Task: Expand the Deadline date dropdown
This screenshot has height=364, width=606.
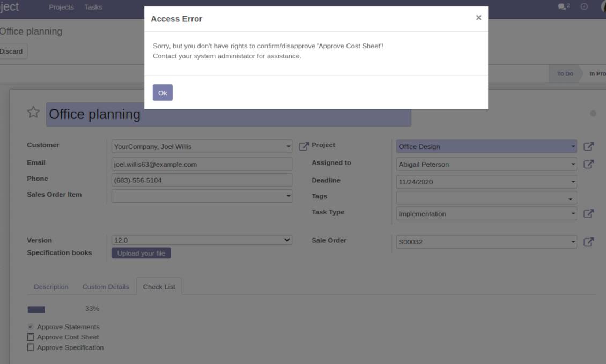Action: 573,182
